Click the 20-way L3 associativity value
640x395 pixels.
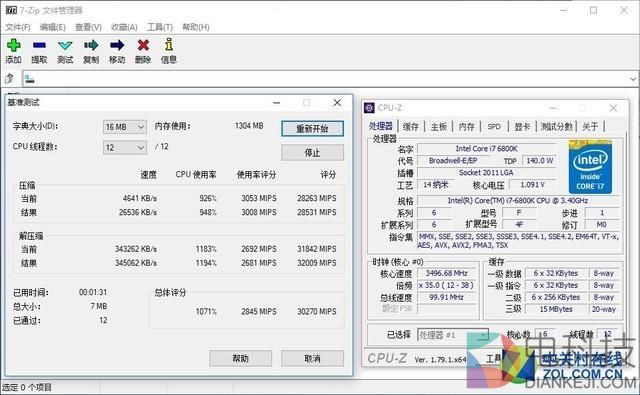[x=604, y=309]
